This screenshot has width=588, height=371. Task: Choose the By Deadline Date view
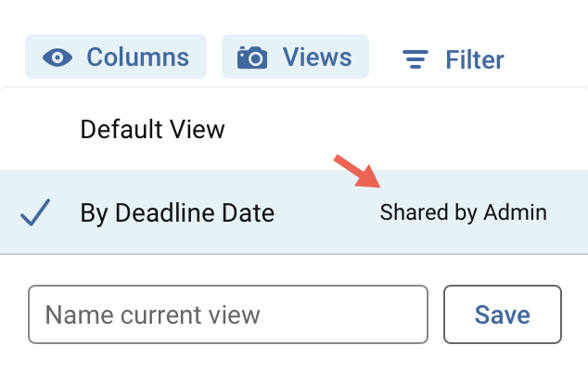[177, 213]
